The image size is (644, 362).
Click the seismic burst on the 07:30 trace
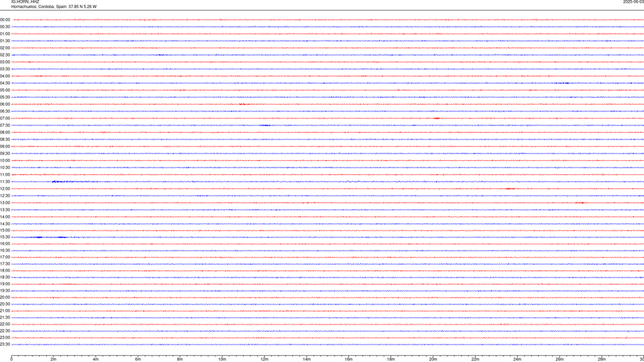coord(266,125)
